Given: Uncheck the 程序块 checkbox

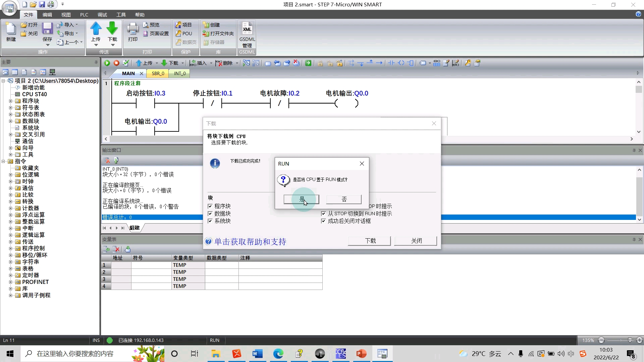Looking at the screenshot, I should tap(210, 206).
